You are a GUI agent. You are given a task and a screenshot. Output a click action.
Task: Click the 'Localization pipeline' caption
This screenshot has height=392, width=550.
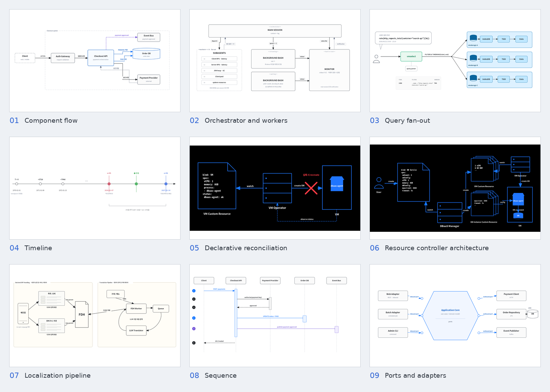(58, 376)
